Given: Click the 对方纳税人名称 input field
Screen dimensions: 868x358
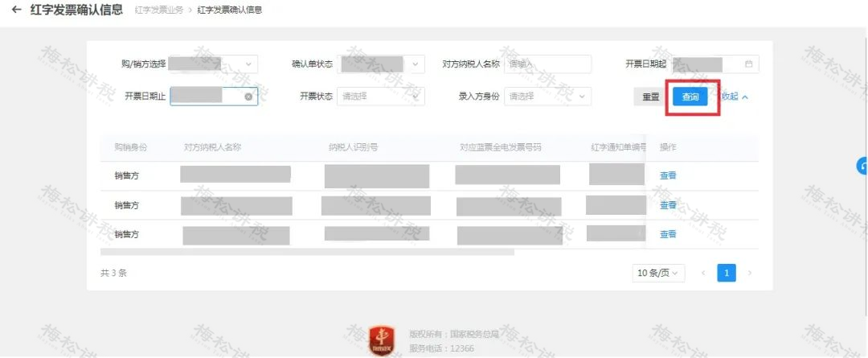Looking at the screenshot, I should coord(547,64).
